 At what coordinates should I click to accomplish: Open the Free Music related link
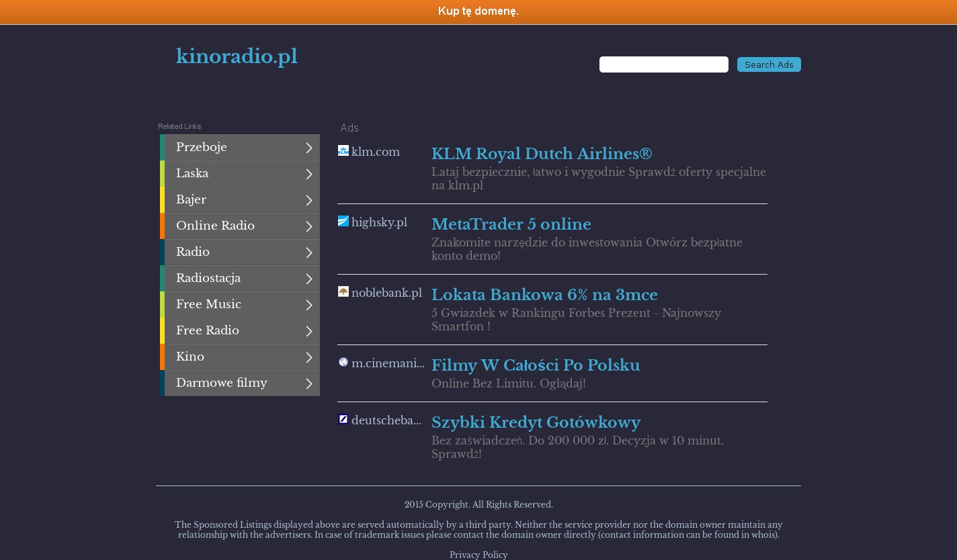pos(208,304)
